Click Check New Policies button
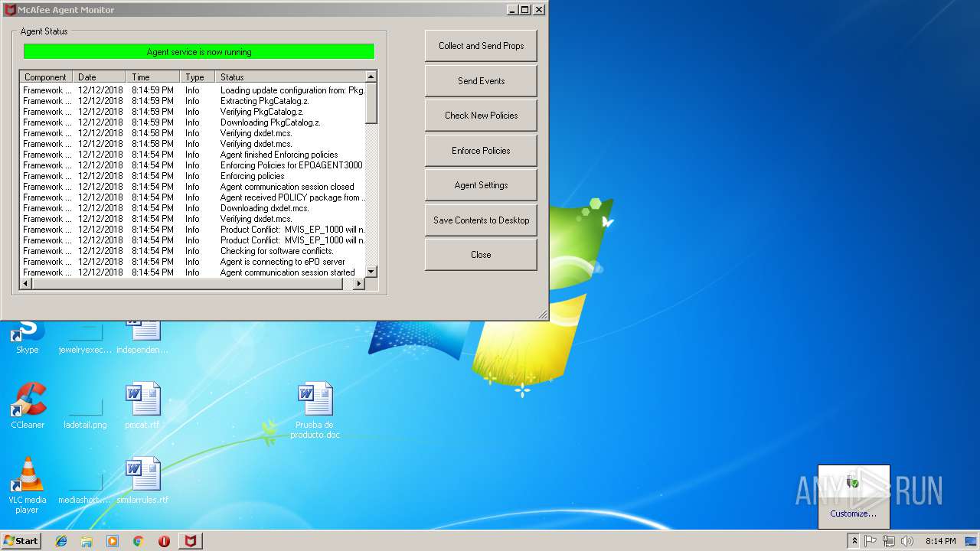Image resolution: width=980 pixels, height=551 pixels. pos(481,116)
